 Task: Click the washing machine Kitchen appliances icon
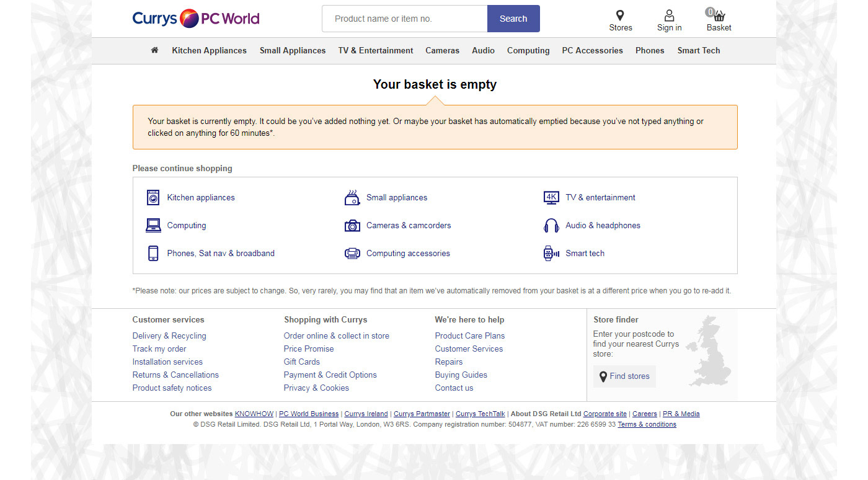[x=153, y=197]
